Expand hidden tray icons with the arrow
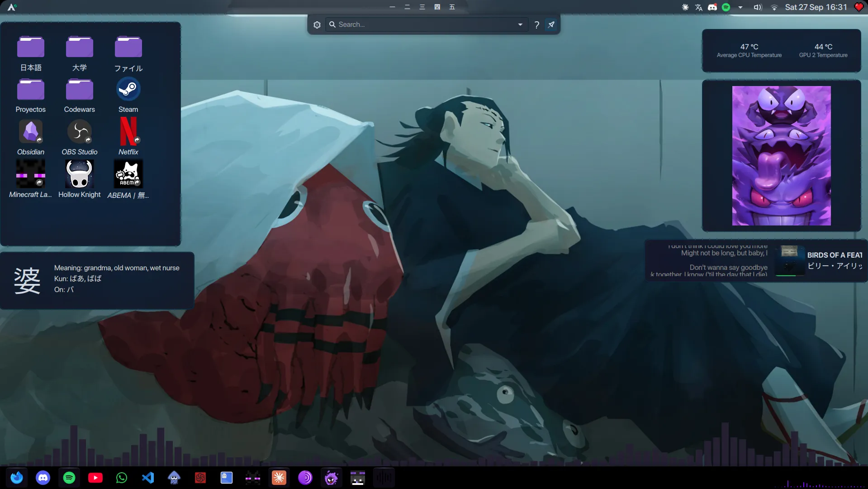868x489 pixels. coord(740,7)
